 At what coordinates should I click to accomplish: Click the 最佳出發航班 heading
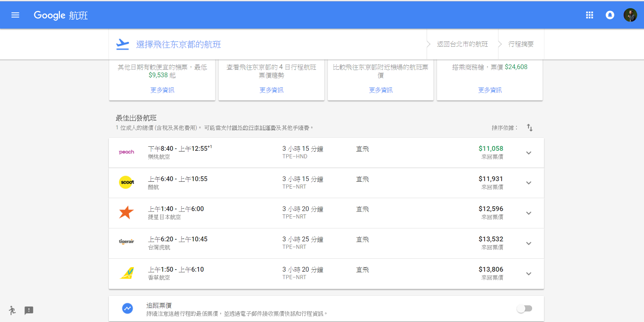pyautogui.click(x=136, y=118)
